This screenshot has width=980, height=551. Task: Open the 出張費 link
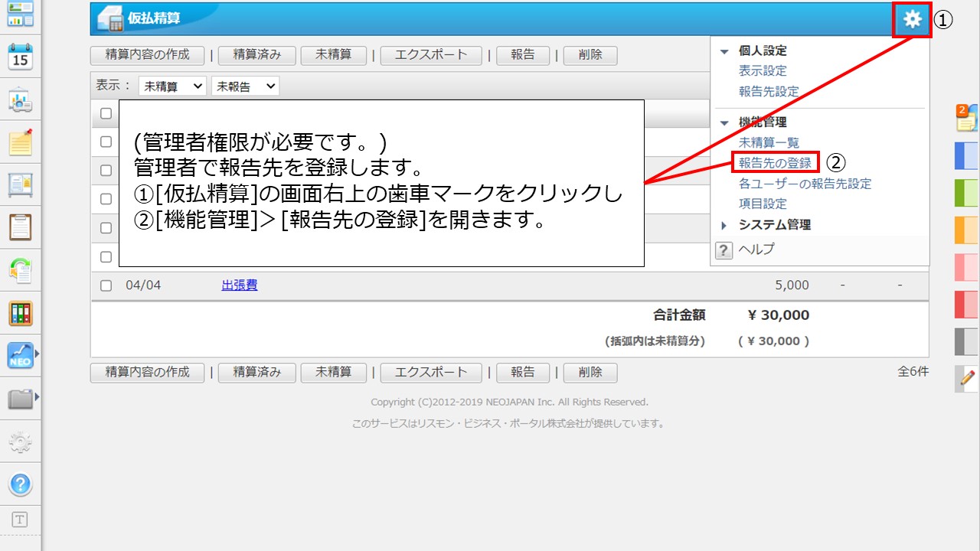(239, 285)
